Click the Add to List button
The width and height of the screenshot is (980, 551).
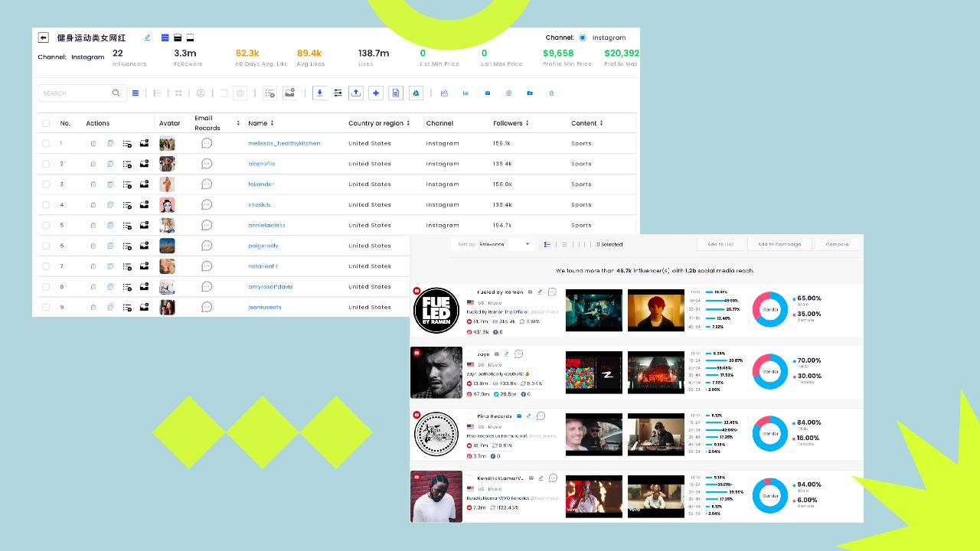[x=720, y=245]
